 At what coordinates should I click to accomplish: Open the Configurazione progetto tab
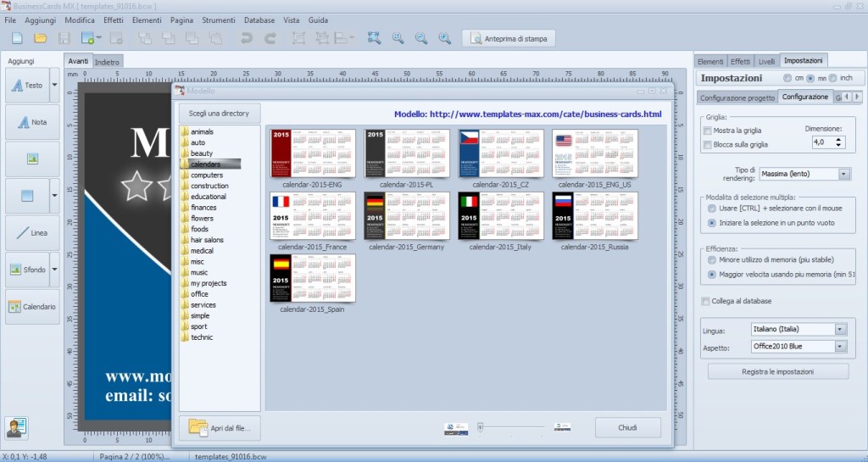[737, 97]
